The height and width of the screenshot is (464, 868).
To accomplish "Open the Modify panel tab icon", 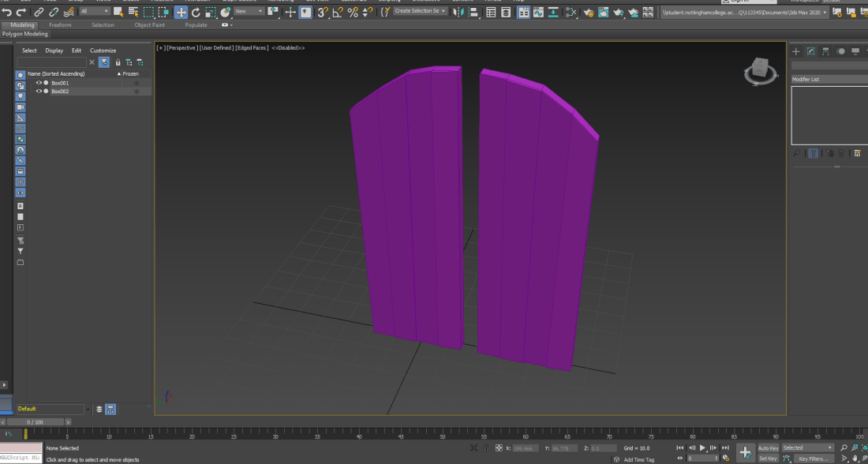I will [810, 51].
